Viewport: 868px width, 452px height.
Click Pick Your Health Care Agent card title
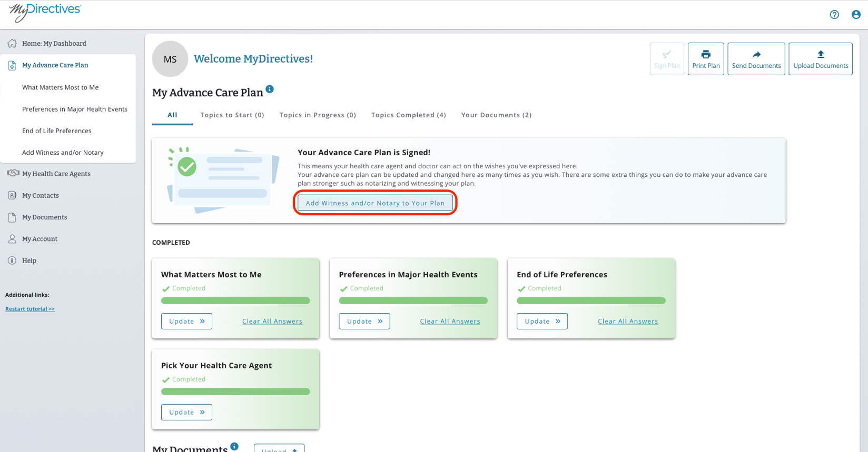(x=216, y=365)
